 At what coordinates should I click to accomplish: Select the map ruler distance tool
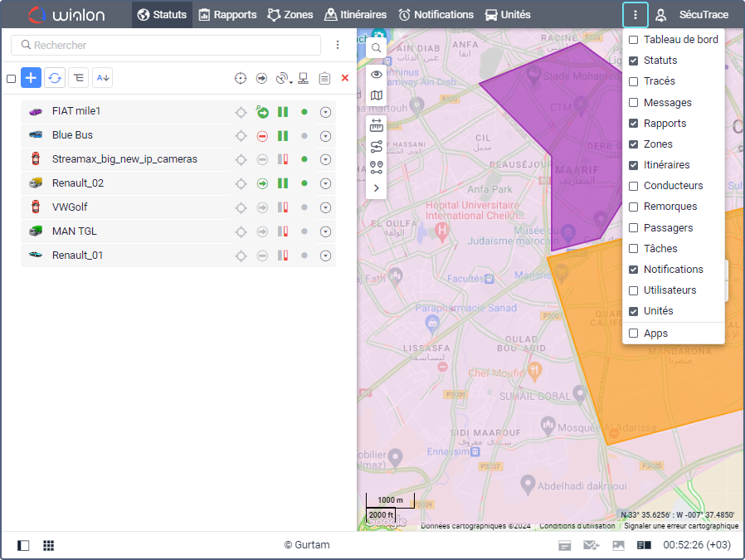pyautogui.click(x=377, y=125)
